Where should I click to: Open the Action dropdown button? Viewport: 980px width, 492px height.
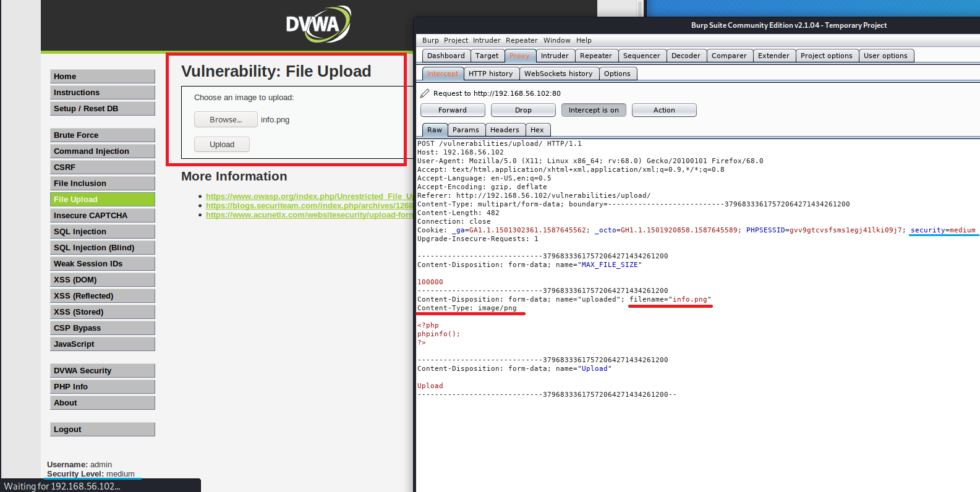coord(664,110)
